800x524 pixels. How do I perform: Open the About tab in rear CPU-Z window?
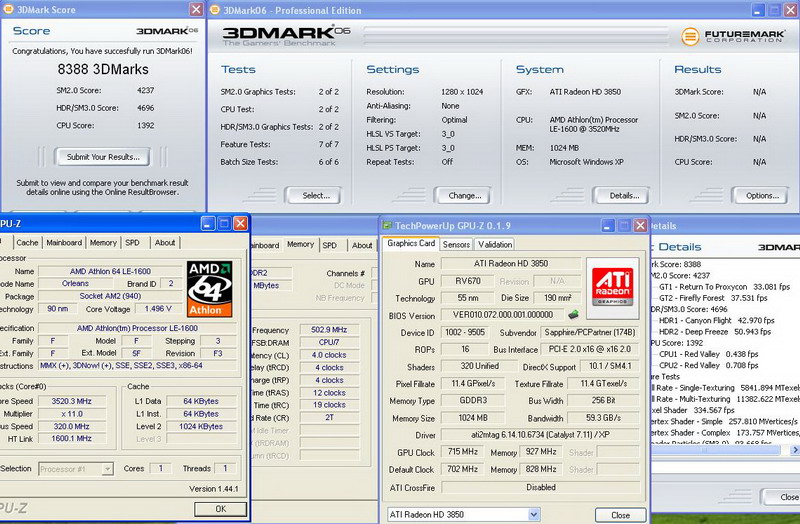[x=362, y=245]
